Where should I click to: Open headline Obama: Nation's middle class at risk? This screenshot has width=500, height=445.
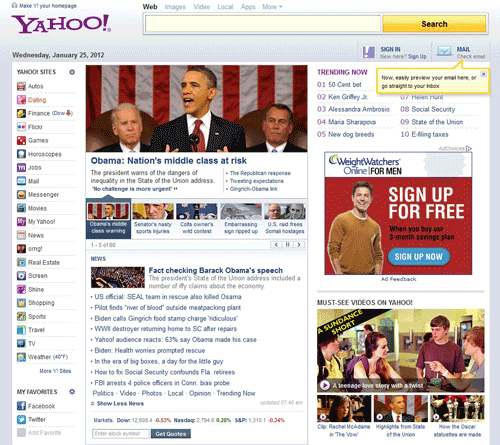(169, 161)
